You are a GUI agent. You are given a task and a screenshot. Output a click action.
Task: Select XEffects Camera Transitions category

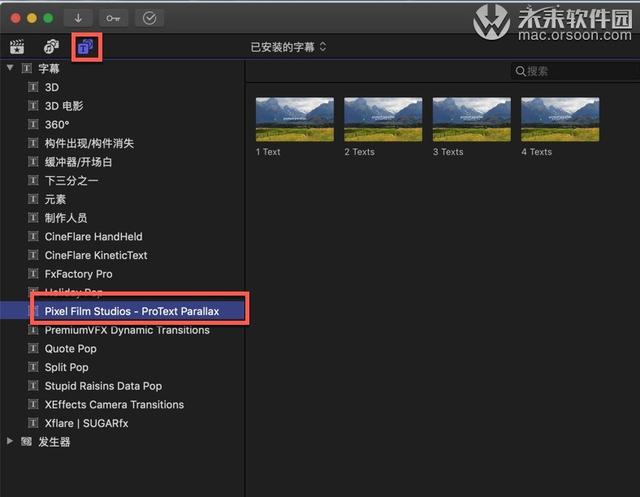[114, 405]
